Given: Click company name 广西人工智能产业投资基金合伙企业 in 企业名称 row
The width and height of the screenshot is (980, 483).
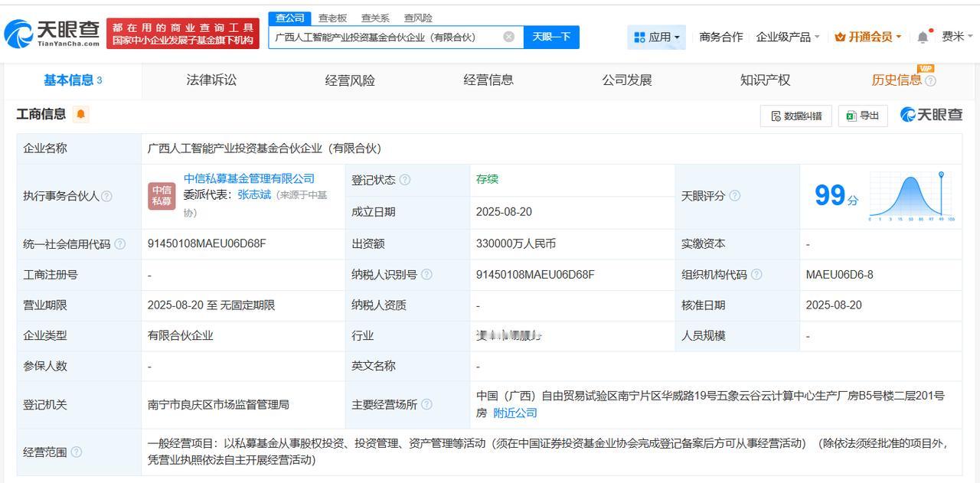Looking at the screenshot, I should [x=264, y=148].
